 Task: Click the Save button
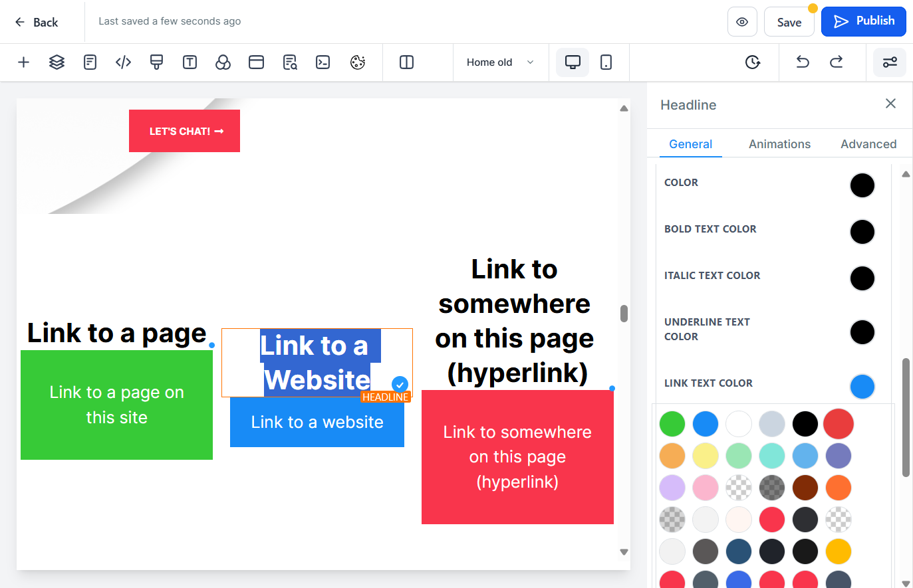(789, 22)
